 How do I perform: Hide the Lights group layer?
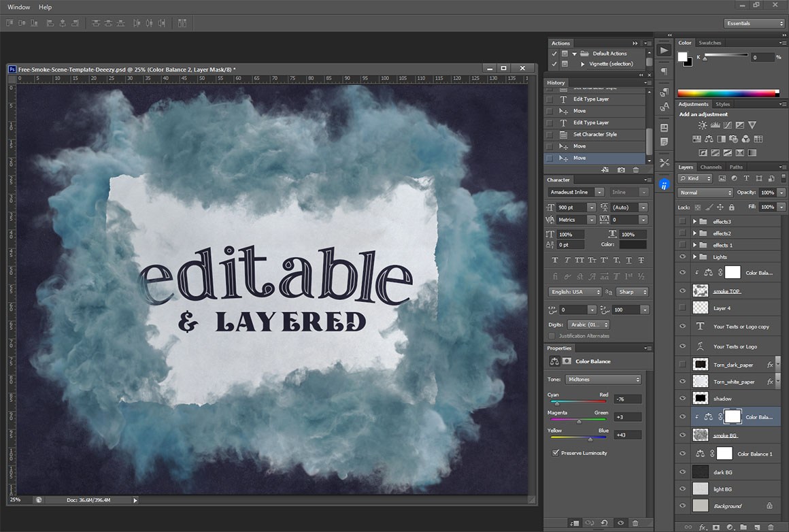683,256
